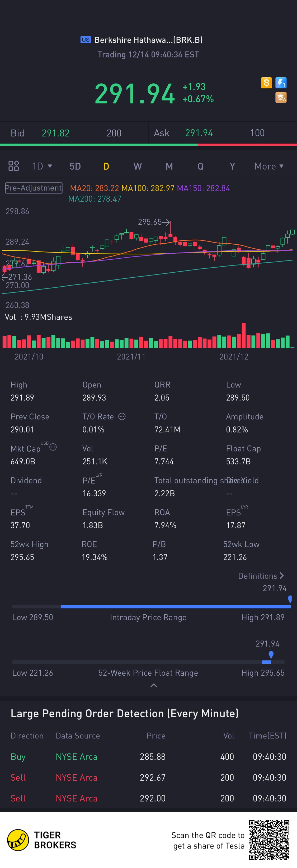This screenshot has height=868, width=297.
Task: Tap the Data Source column header
Action: 78,736
